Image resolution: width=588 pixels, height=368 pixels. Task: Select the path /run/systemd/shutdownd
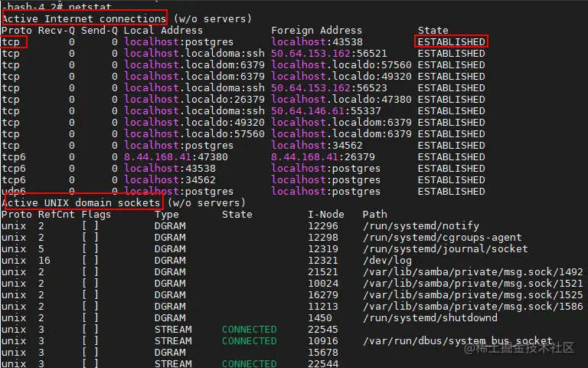[430, 318]
